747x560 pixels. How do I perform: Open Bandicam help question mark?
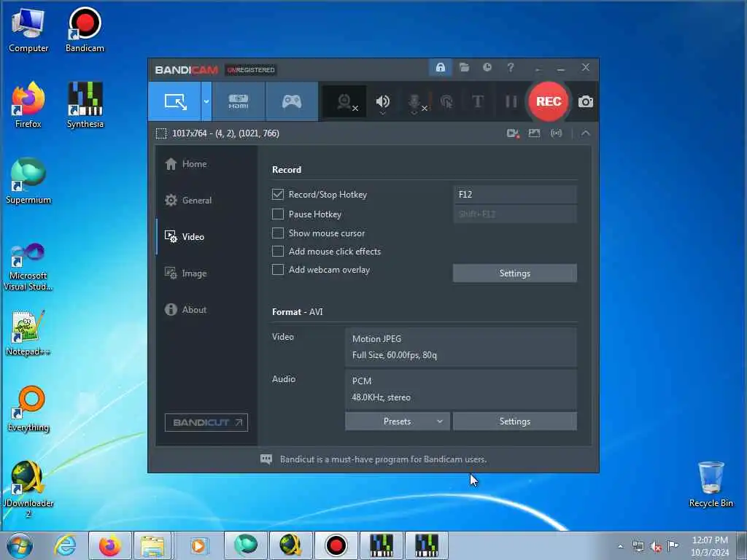[510, 68]
